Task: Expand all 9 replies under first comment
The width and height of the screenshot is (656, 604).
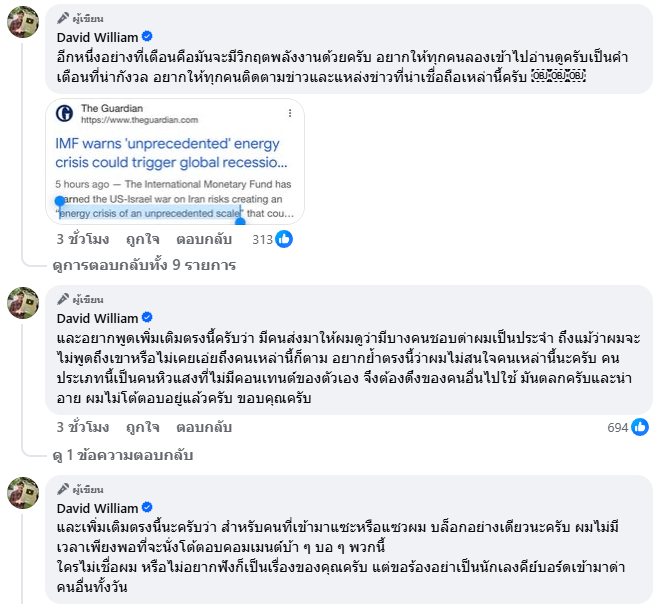Action: (x=144, y=265)
